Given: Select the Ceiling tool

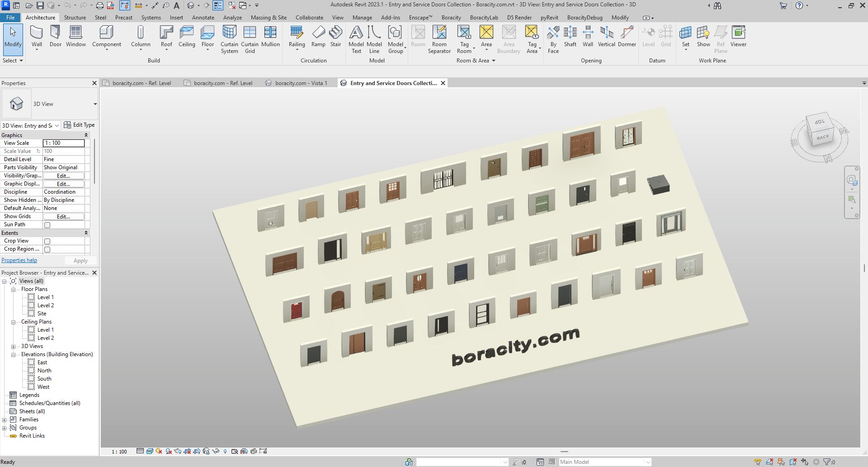Looking at the screenshot, I should point(187,37).
